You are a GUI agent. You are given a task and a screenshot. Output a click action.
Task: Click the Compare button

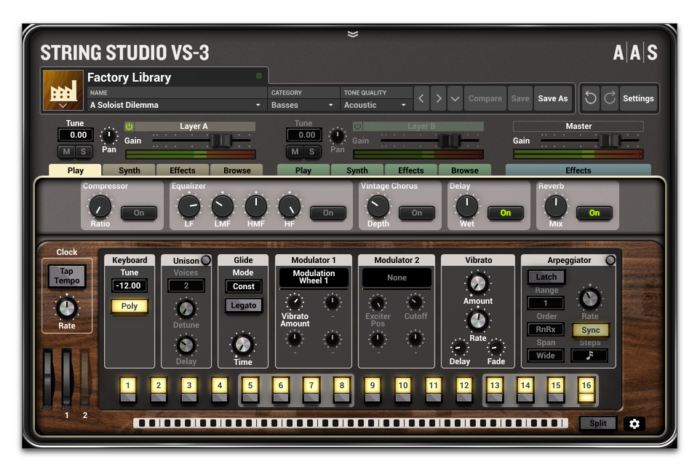pyautogui.click(x=485, y=98)
